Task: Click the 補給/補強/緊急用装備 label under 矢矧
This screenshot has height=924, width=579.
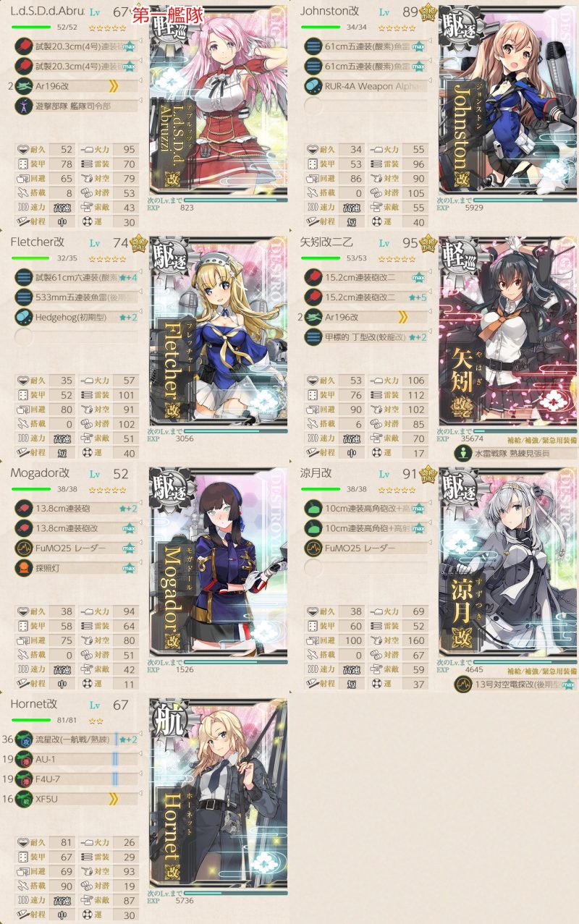Action: point(542,439)
